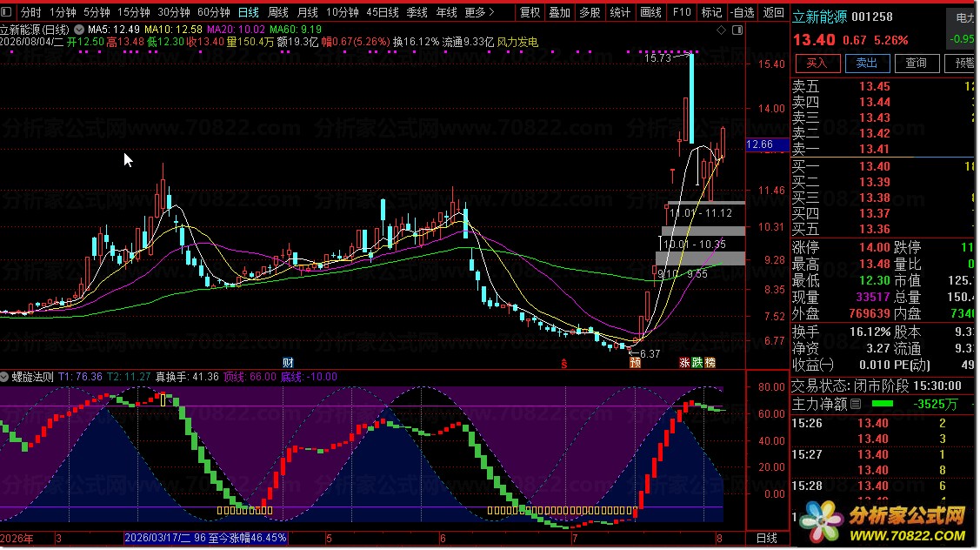Screen dimensions: 980x550
Task: Click the diamond icon above the price axis
Action: coord(721,30)
